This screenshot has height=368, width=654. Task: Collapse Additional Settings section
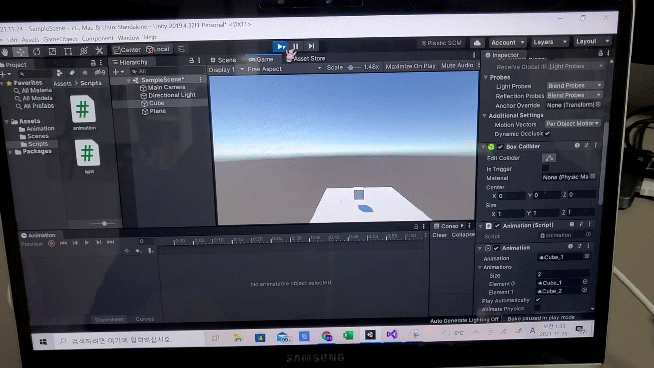click(x=485, y=116)
